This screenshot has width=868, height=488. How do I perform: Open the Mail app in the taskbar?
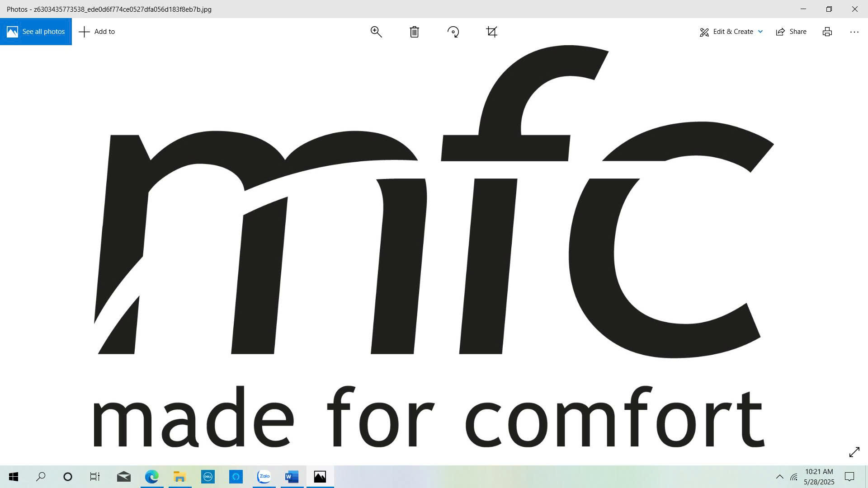123,477
